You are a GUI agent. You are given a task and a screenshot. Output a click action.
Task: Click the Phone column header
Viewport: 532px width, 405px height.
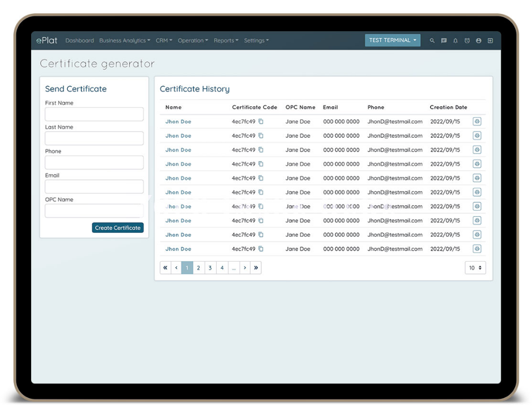pos(376,107)
